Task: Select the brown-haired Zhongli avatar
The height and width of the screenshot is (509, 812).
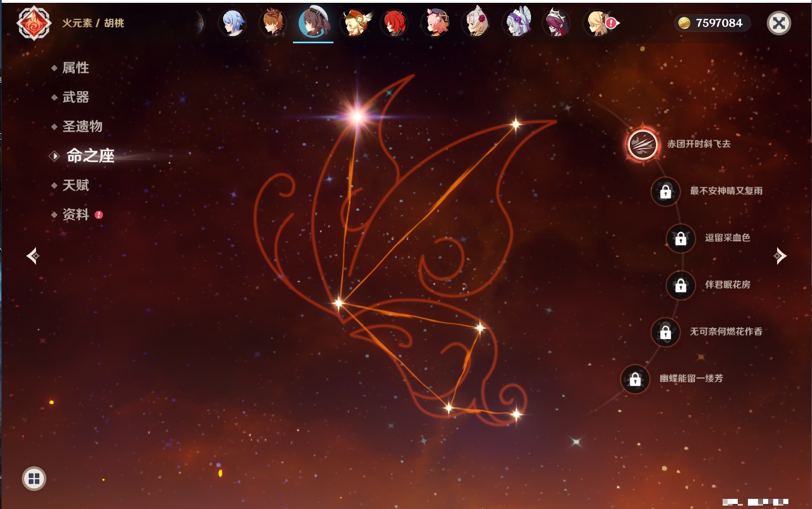Action: click(x=273, y=23)
